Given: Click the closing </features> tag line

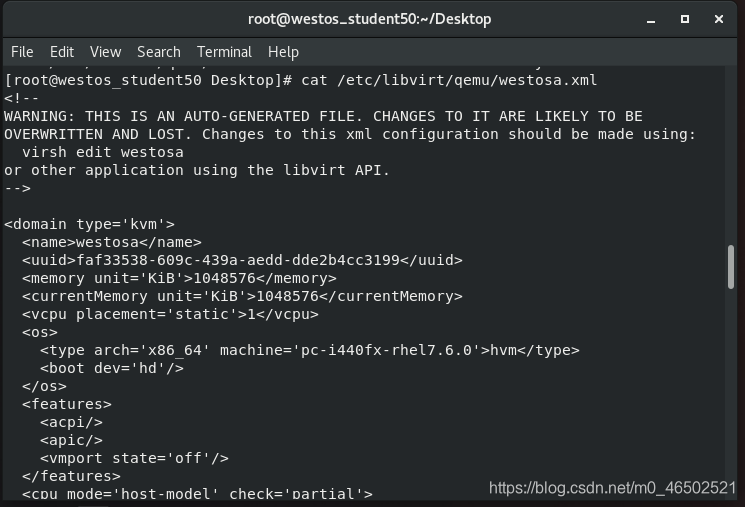Looking at the screenshot, I should [71, 476].
